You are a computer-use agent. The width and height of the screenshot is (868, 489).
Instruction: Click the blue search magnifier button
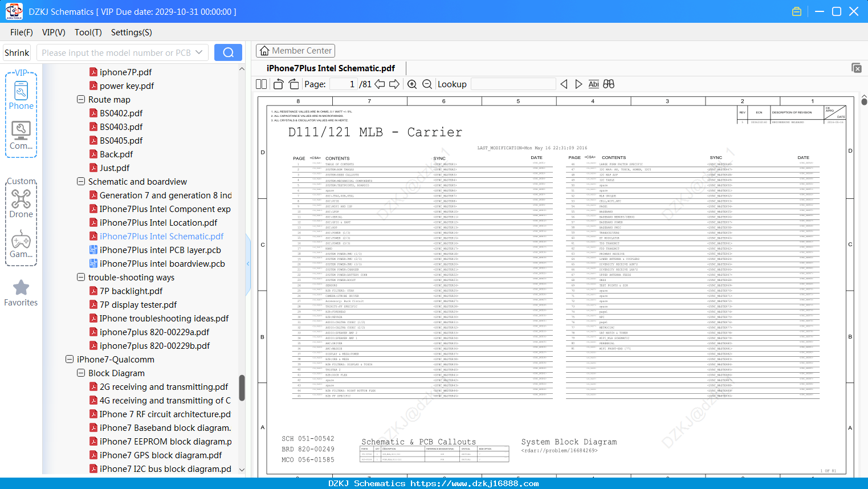tap(228, 52)
